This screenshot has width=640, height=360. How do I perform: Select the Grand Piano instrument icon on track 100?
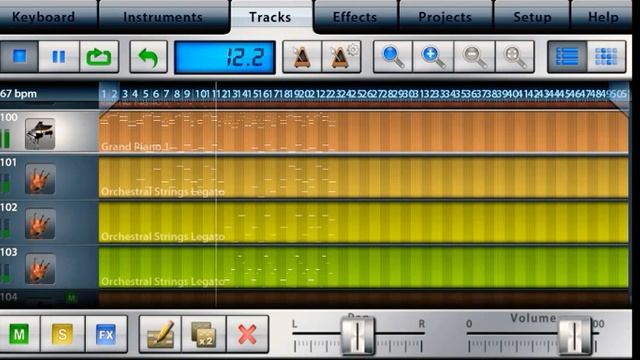tap(40, 134)
